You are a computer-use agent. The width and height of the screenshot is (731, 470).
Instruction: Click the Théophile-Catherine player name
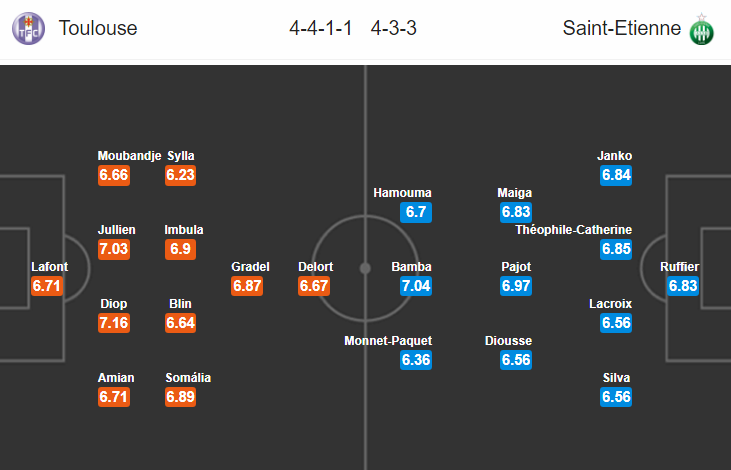[x=573, y=230]
